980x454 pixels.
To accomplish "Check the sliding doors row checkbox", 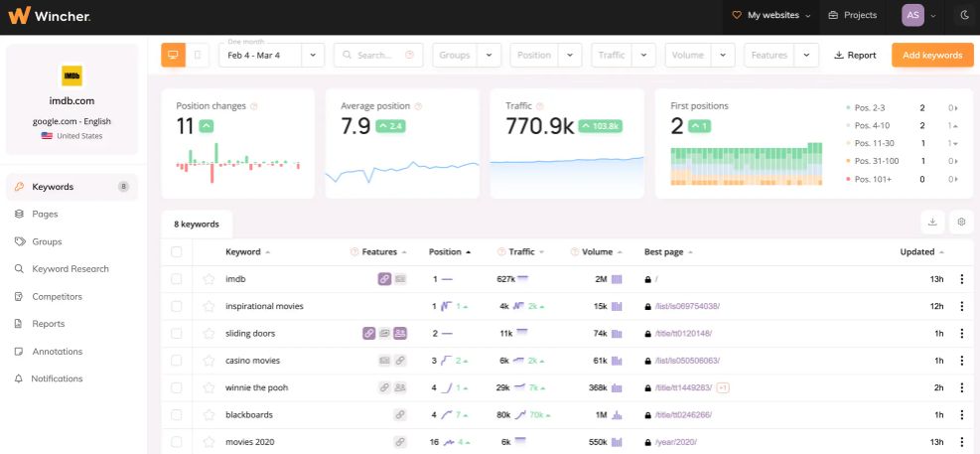I will [177, 334].
